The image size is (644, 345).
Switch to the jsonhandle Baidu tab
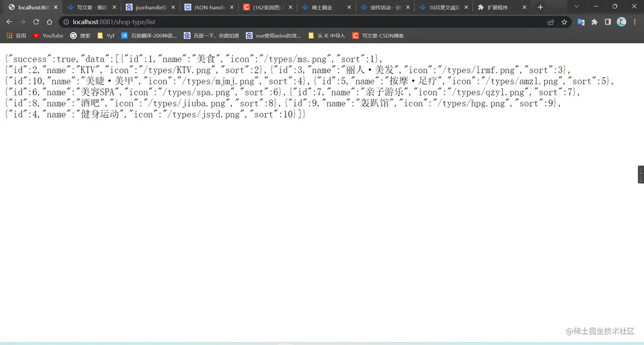pyautogui.click(x=150, y=7)
